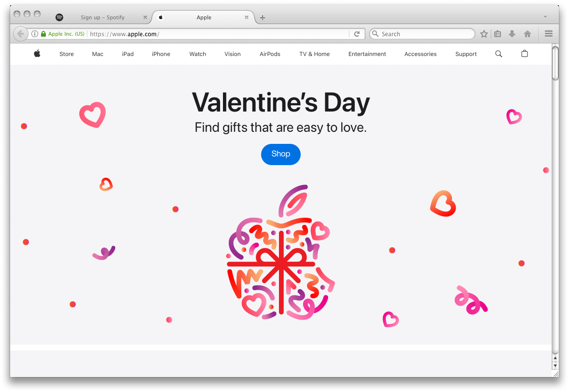Close the Apple tab

247,17
